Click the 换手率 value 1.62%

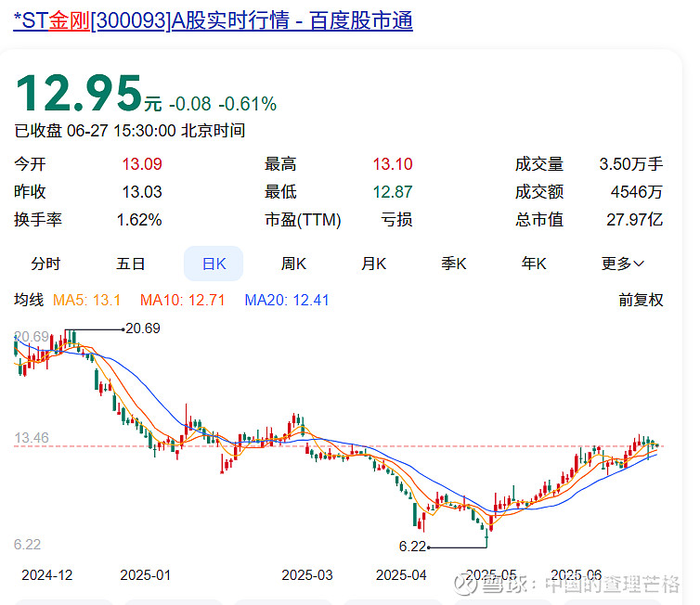point(139,220)
